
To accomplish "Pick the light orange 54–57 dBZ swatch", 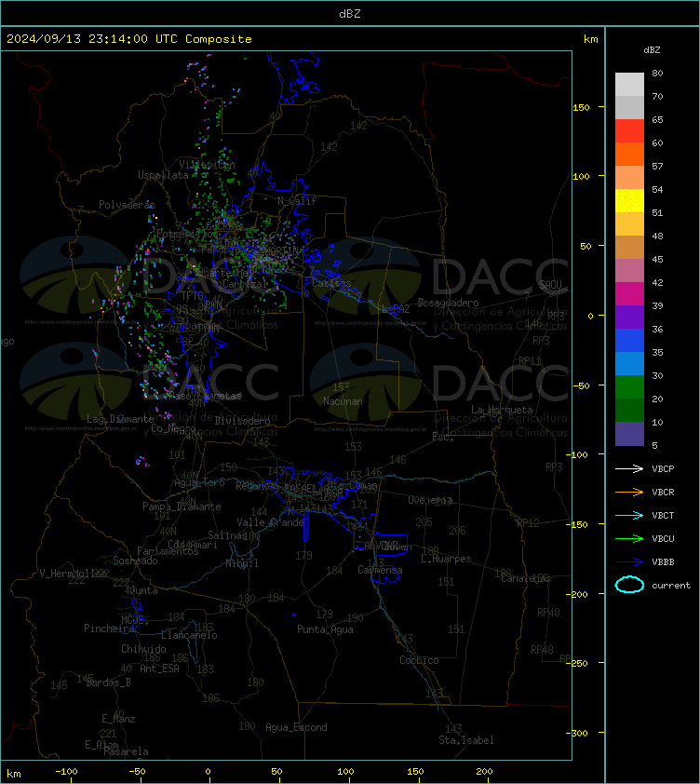I will (x=629, y=177).
